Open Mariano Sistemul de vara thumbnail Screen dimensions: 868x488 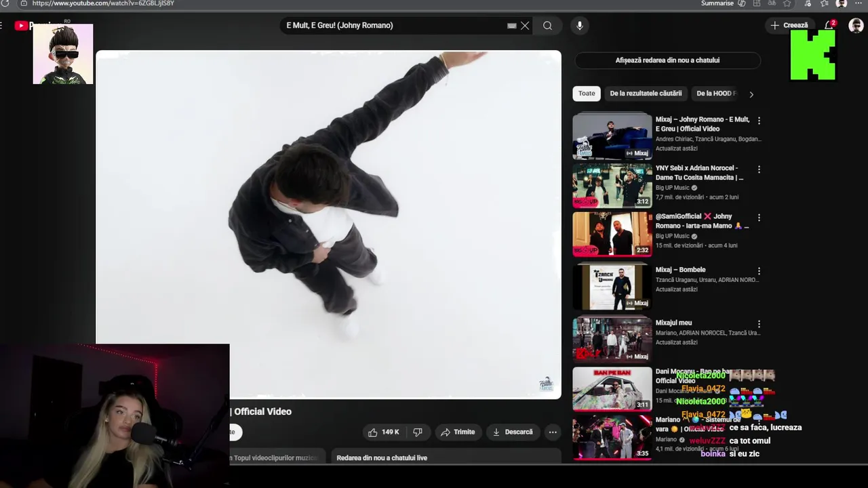(x=612, y=438)
